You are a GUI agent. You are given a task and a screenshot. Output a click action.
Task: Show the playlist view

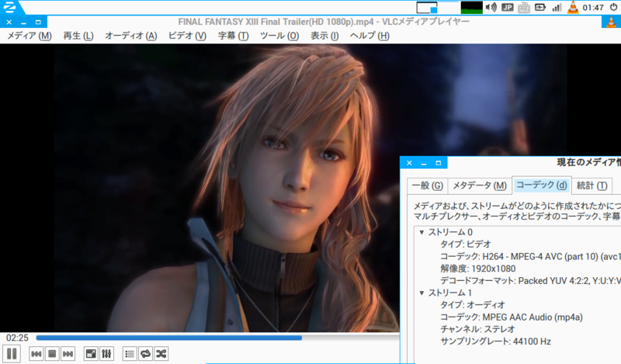pyautogui.click(x=130, y=354)
